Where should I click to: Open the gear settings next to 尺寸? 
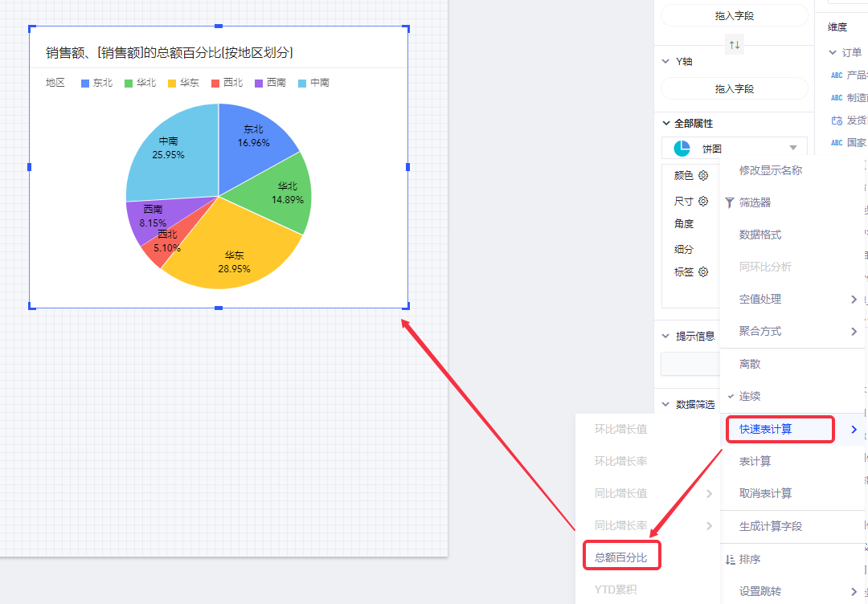pos(703,201)
